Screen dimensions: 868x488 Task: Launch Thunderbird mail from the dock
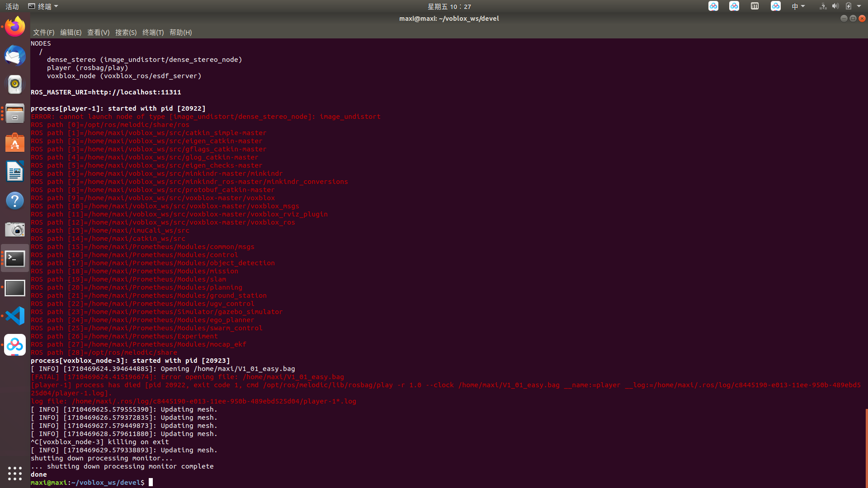(15, 56)
